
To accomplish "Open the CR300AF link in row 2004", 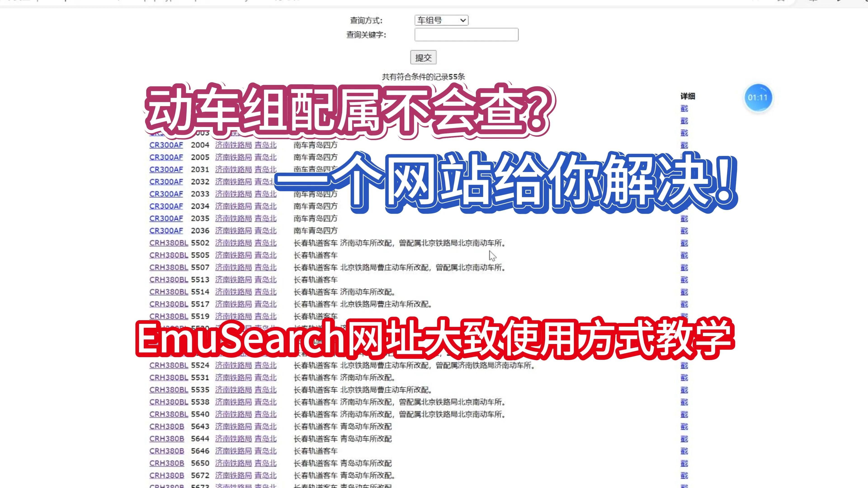I will pyautogui.click(x=166, y=145).
